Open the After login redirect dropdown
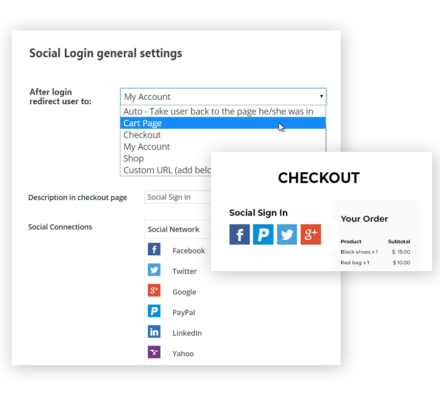 point(223,97)
